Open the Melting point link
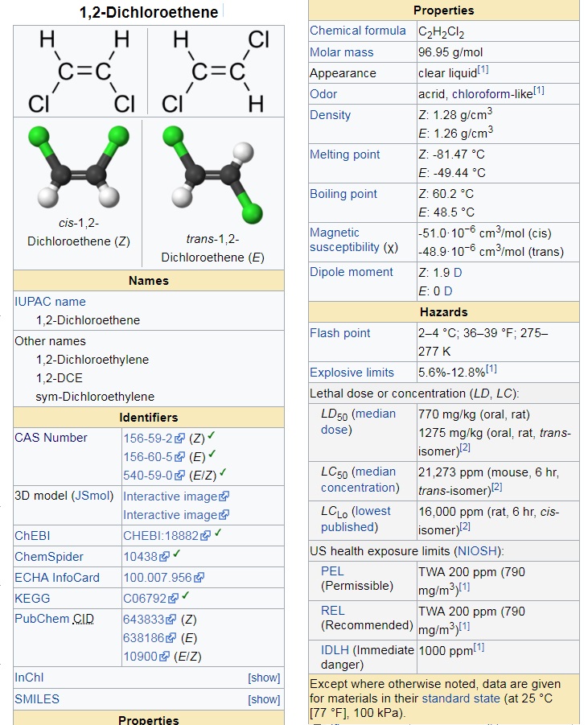This screenshot has height=725, width=588. coord(345,154)
